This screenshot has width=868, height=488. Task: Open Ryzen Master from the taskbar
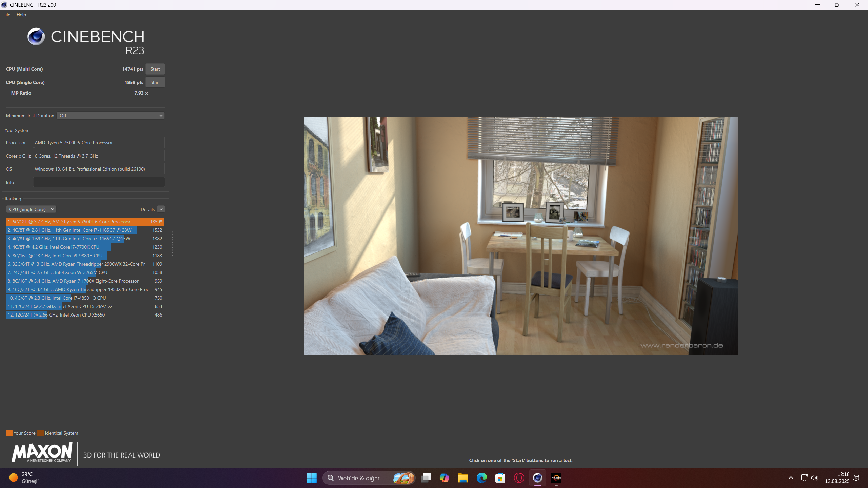[556, 478]
